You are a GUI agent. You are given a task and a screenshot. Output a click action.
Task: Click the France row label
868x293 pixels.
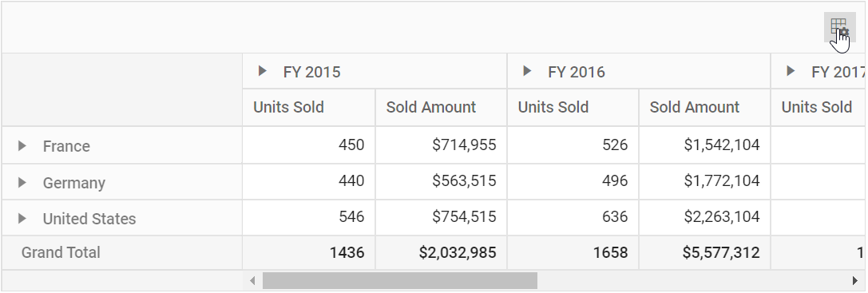click(66, 146)
